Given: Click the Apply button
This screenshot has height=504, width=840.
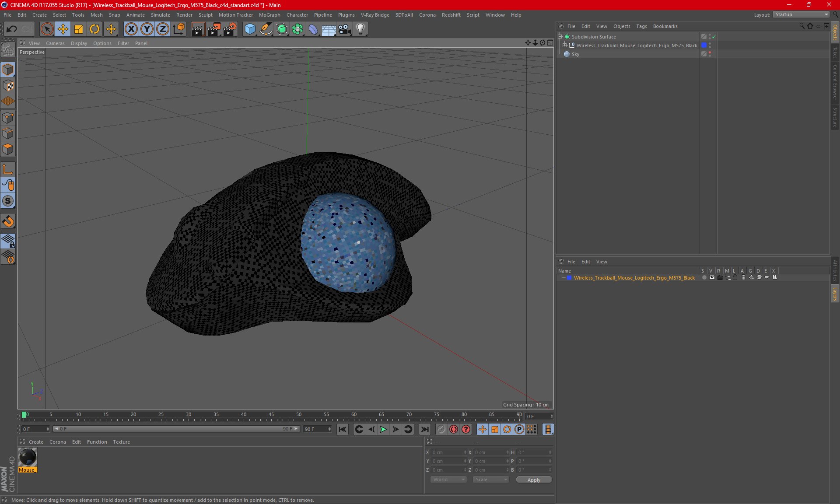Looking at the screenshot, I should (x=534, y=480).
